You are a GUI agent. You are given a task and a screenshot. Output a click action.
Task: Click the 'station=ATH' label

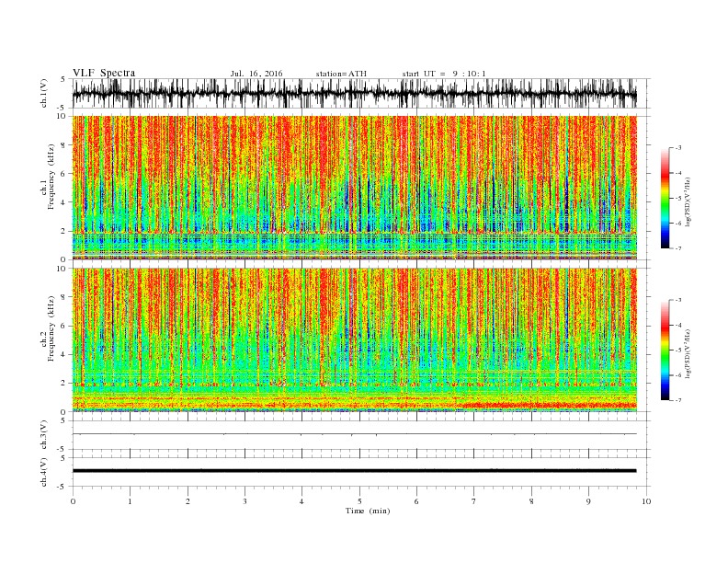341,74
